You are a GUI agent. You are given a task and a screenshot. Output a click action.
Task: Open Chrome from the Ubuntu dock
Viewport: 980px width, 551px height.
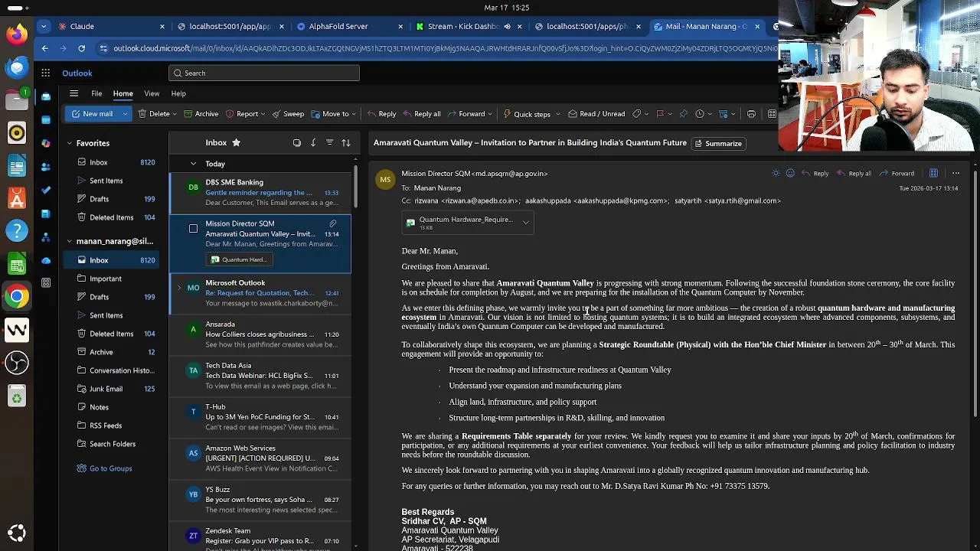coord(16,296)
